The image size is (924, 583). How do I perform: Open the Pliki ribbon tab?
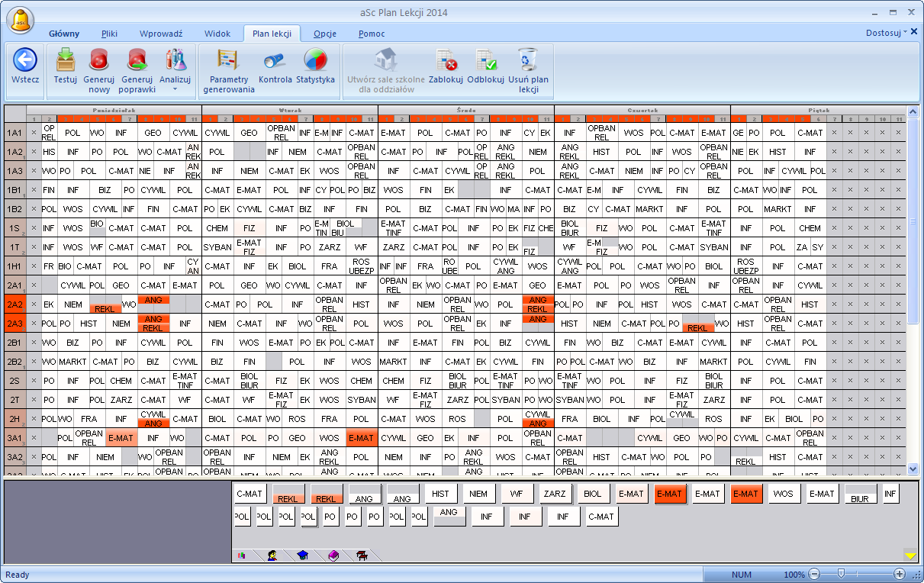pos(109,34)
